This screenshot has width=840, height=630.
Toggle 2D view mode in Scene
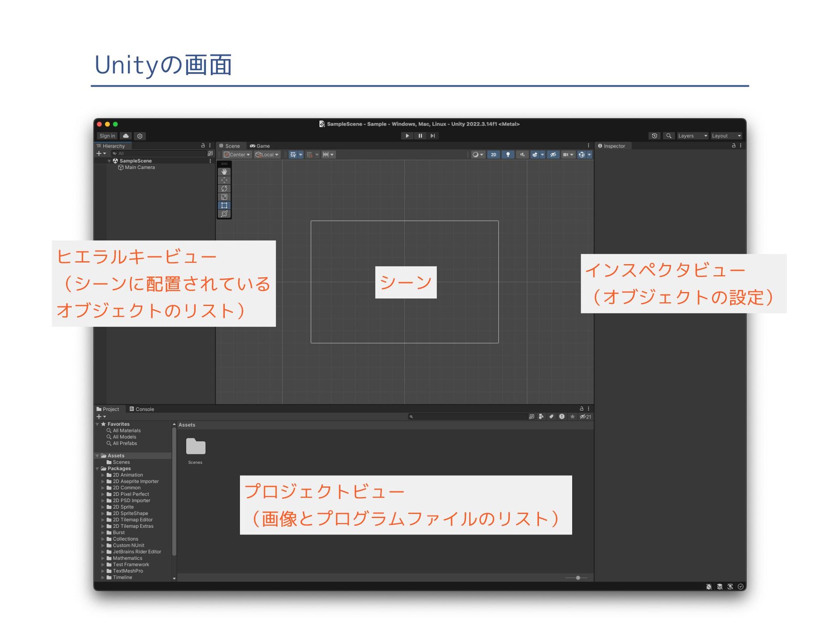click(x=493, y=155)
